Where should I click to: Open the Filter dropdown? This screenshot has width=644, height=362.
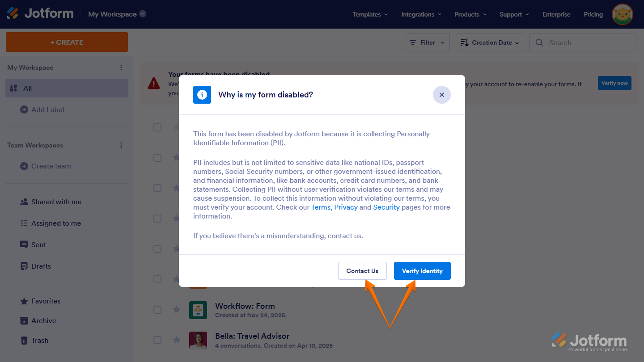427,42
